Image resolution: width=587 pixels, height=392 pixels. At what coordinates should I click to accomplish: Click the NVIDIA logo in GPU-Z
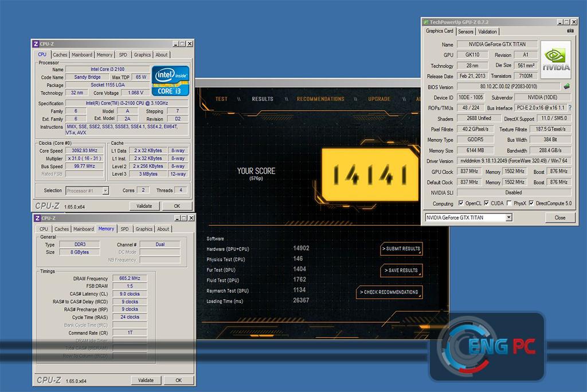click(x=556, y=60)
